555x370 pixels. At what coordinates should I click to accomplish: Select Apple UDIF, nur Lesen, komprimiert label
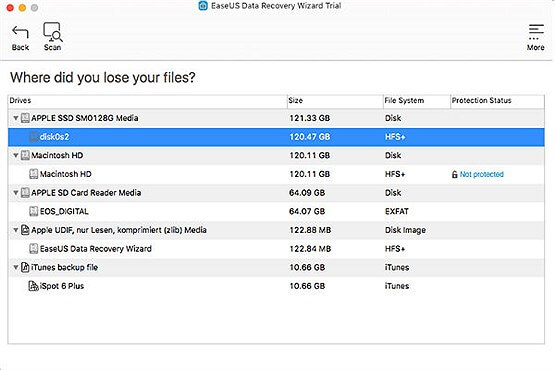pyautogui.click(x=119, y=230)
